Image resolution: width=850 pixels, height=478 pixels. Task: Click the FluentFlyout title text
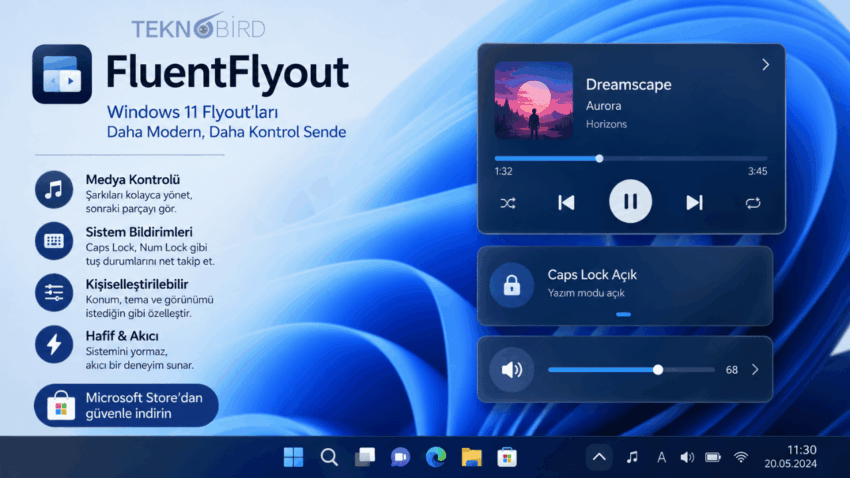[227, 73]
